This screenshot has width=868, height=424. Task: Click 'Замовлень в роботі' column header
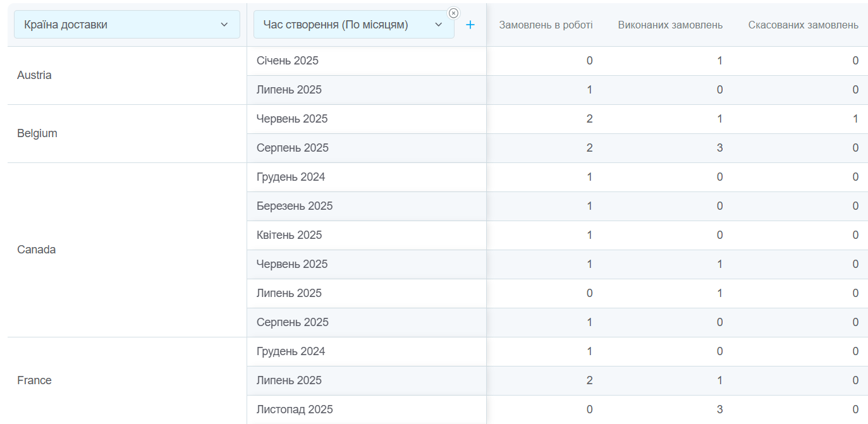pos(546,25)
